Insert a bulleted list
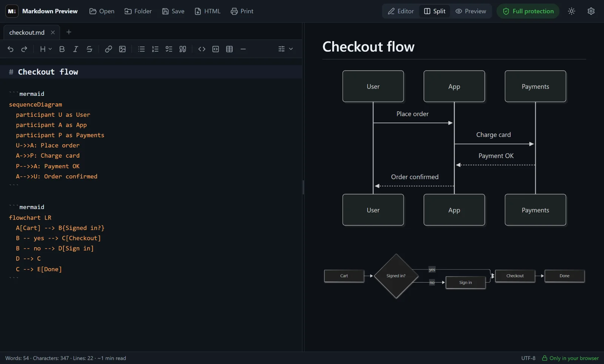This screenshot has width=604, height=364. (142, 49)
